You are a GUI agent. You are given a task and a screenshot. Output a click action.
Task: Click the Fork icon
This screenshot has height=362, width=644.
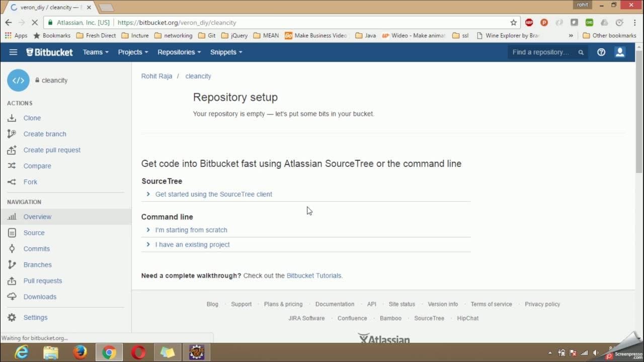click(12, 182)
